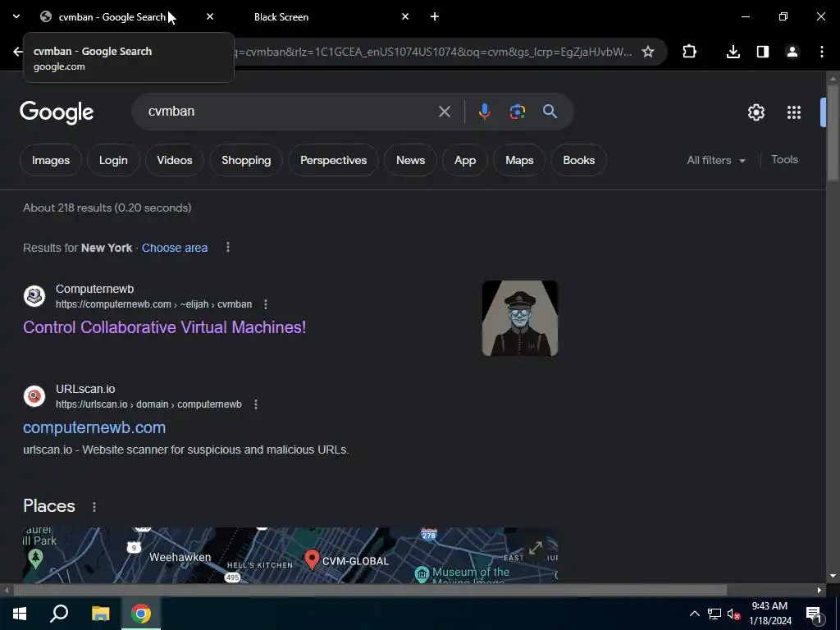Click the Computernewb site favicon
Viewport: 840px width, 630px height.
pos(34,296)
